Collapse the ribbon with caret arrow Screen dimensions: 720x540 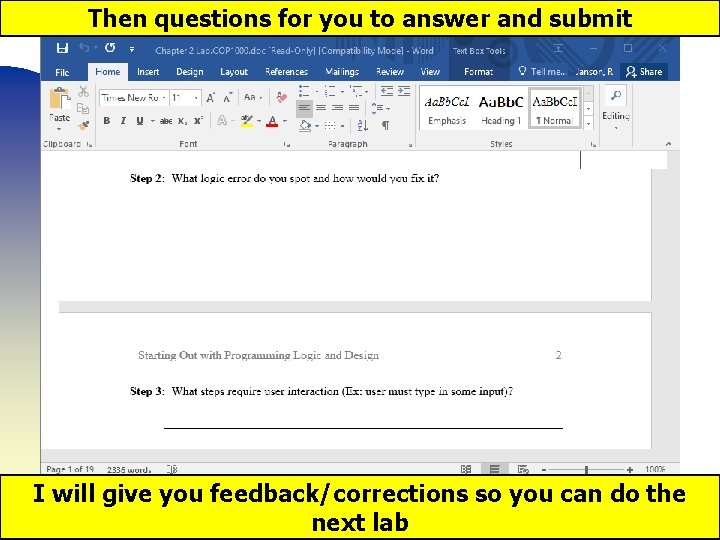tap(669, 144)
